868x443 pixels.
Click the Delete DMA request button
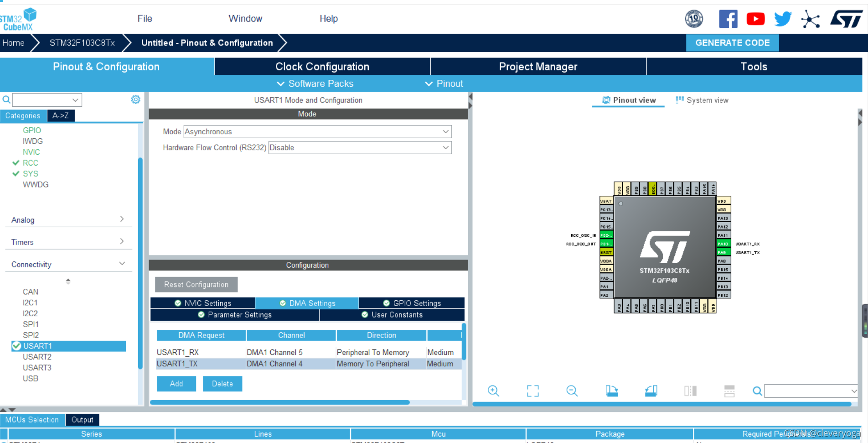222,384
